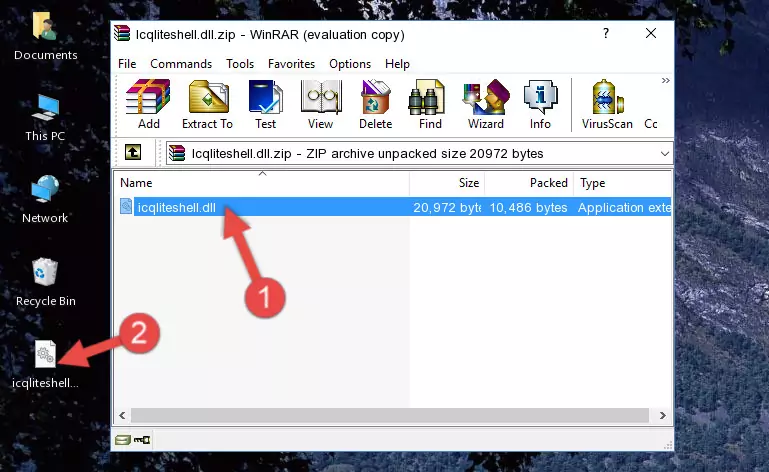
Task: Select the icqliteshell desktop file icon
Action: [x=45, y=365]
